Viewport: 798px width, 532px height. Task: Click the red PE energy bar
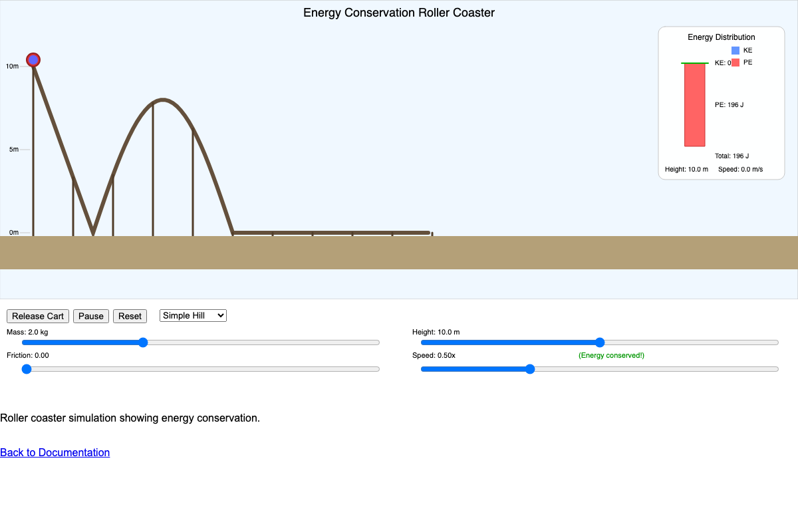pyautogui.click(x=694, y=106)
